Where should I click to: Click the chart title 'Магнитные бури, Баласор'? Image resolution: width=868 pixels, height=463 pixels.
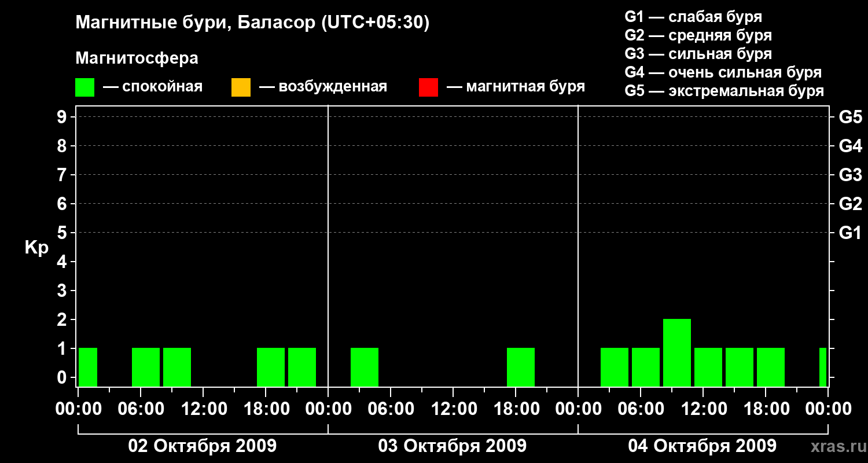(x=195, y=23)
